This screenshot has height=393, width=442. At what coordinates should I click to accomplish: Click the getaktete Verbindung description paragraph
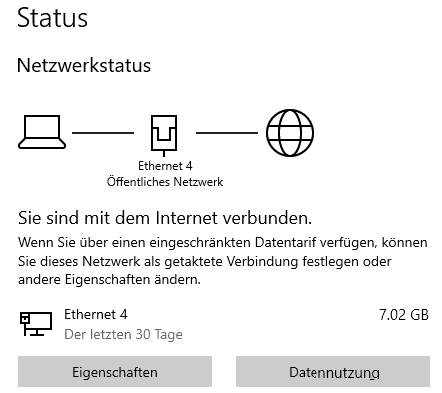[x=223, y=261]
